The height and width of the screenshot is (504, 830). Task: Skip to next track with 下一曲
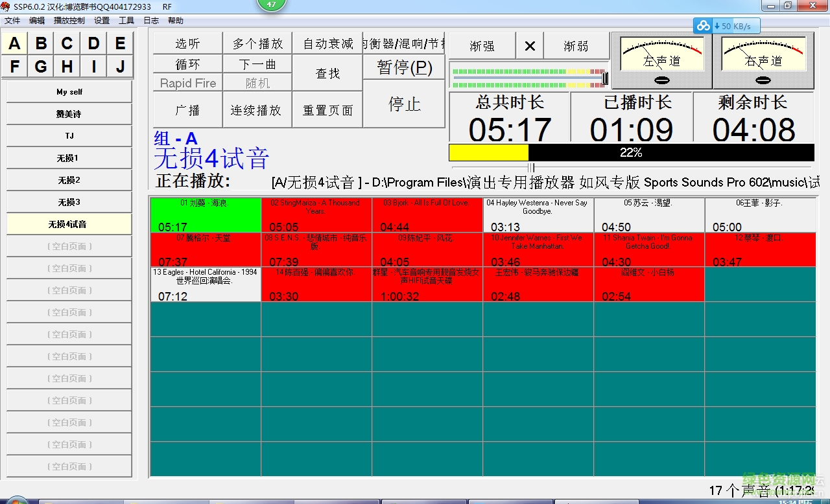tap(257, 64)
